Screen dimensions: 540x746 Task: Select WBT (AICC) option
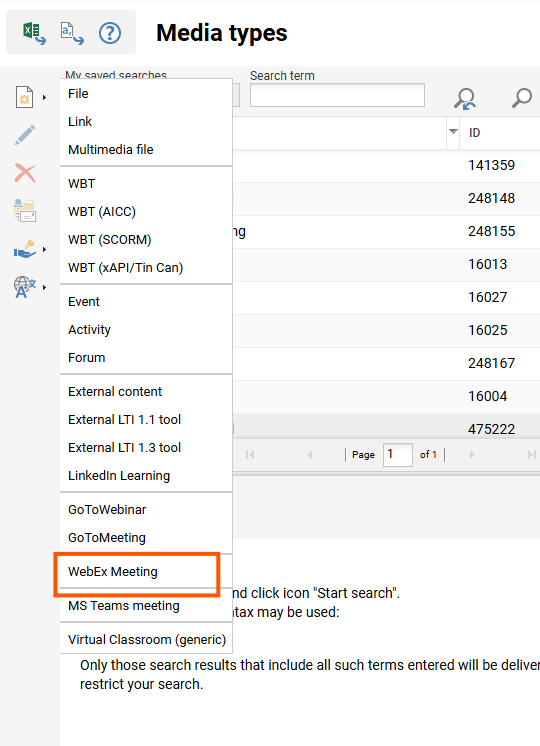(146, 212)
